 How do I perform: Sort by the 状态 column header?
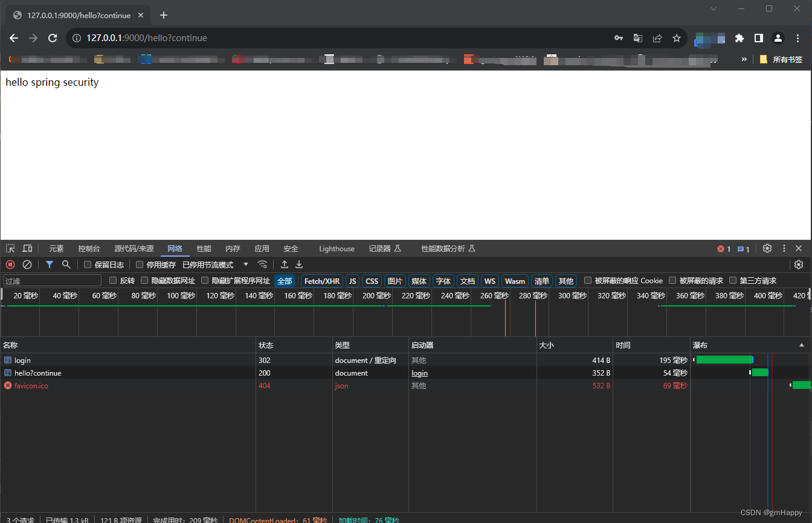pyautogui.click(x=294, y=345)
